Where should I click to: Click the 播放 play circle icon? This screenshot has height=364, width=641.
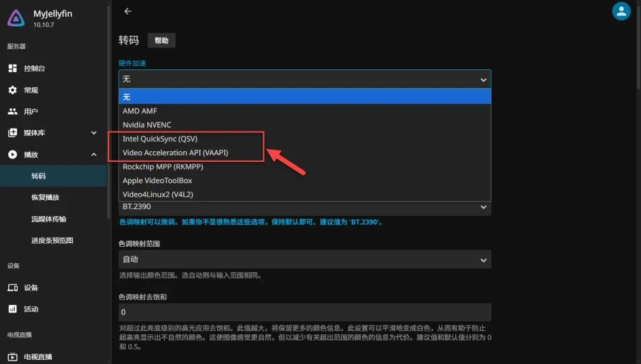[x=12, y=154]
